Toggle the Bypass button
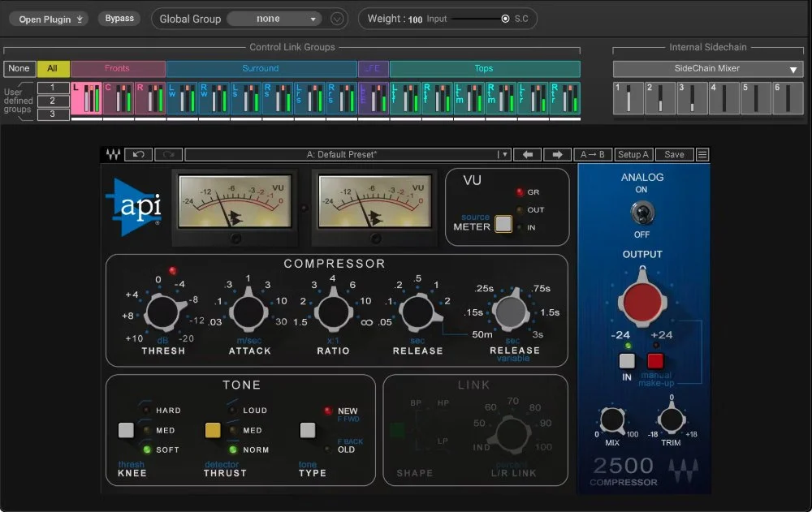This screenshot has width=812, height=512. click(x=119, y=19)
